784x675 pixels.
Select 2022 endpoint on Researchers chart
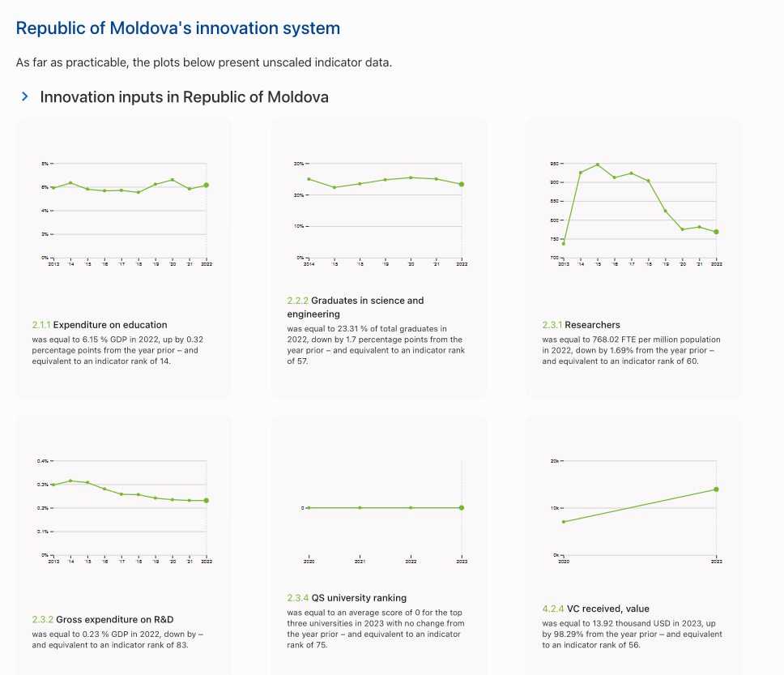pyautogui.click(x=717, y=232)
